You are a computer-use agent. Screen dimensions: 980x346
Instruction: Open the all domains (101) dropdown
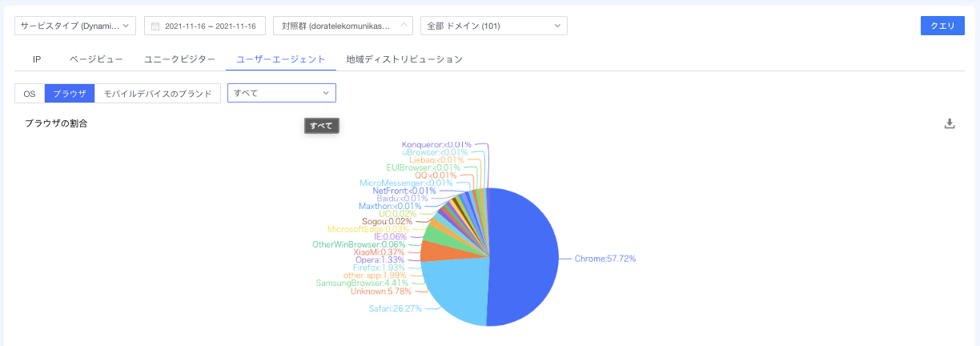click(494, 26)
